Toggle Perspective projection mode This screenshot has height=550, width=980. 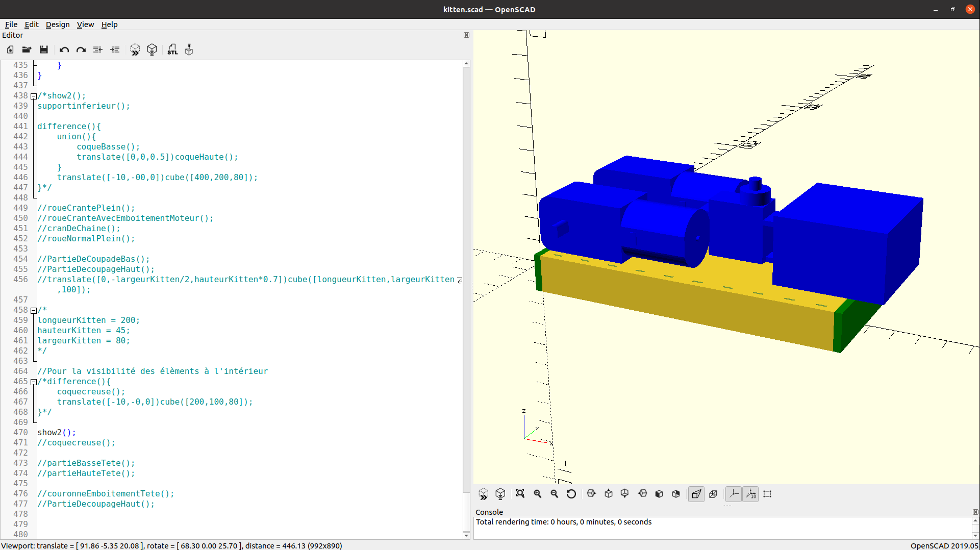[696, 494]
